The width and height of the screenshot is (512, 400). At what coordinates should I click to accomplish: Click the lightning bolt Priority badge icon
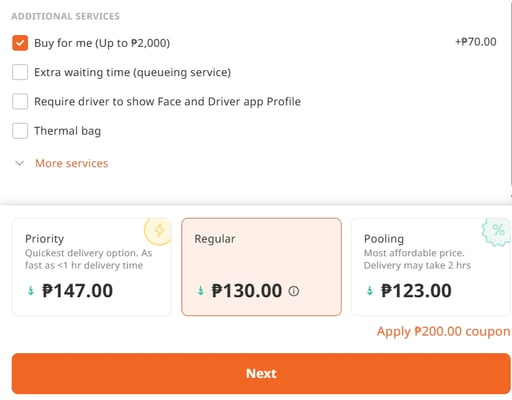[x=158, y=231]
